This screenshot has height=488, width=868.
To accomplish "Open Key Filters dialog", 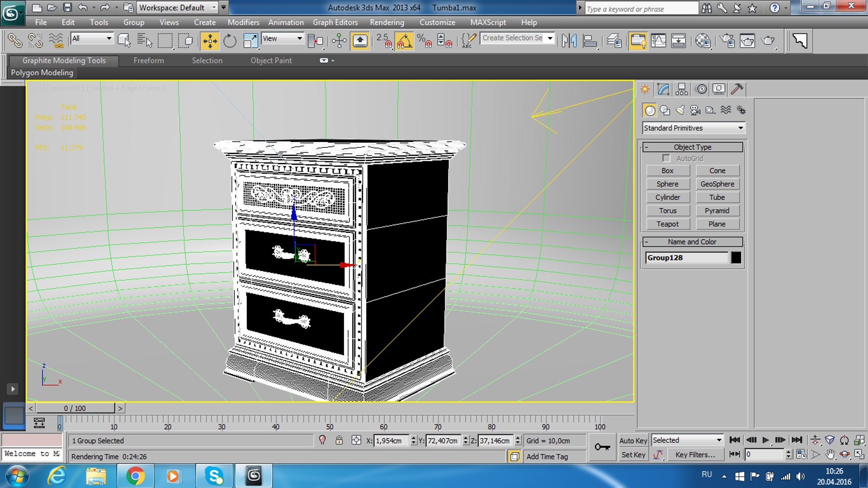I will point(695,455).
